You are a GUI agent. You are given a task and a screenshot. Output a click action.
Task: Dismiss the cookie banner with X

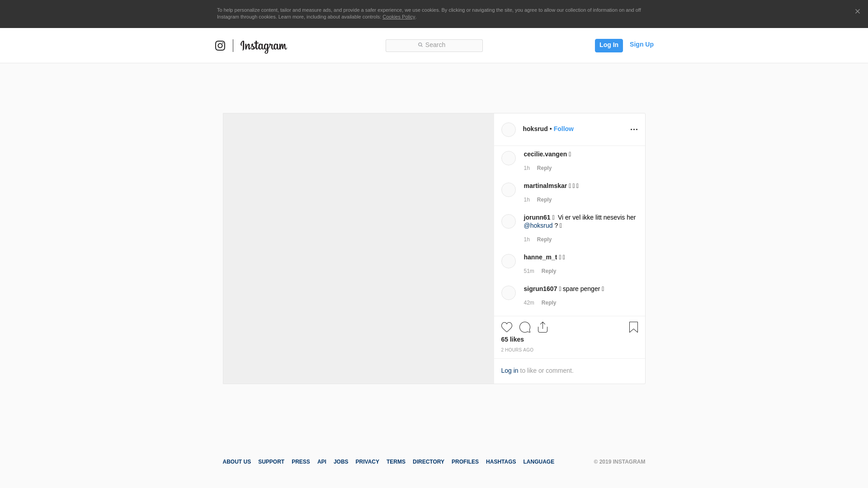click(857, 12)
